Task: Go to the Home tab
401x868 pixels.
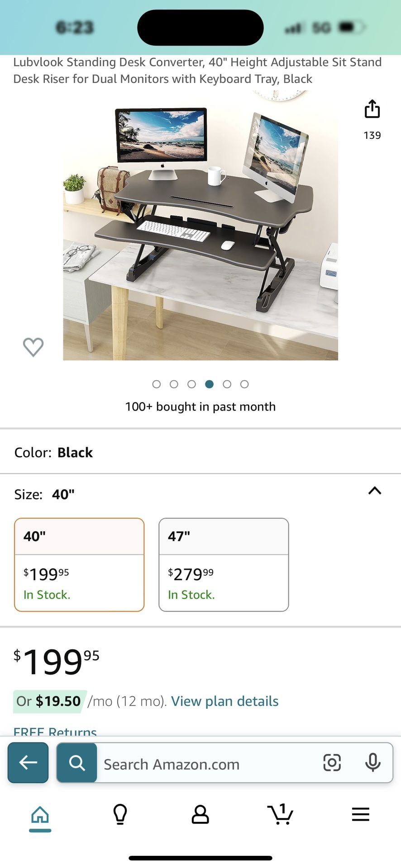Action: tap(40, 815)
